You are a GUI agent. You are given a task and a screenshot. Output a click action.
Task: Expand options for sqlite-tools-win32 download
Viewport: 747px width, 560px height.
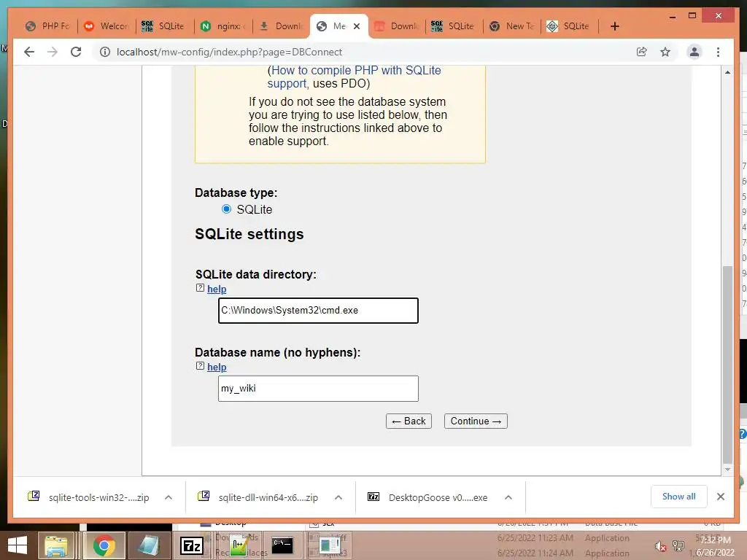coord(169,497)
